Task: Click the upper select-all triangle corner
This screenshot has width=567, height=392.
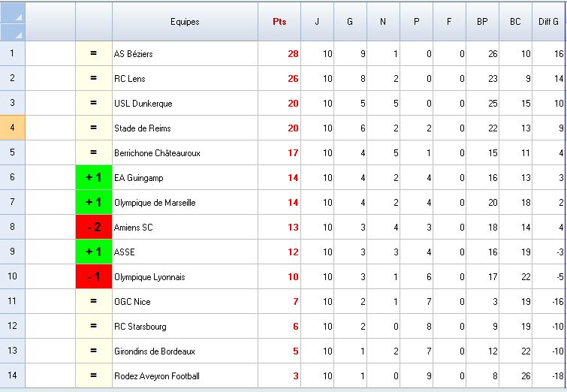Action: 13,14
